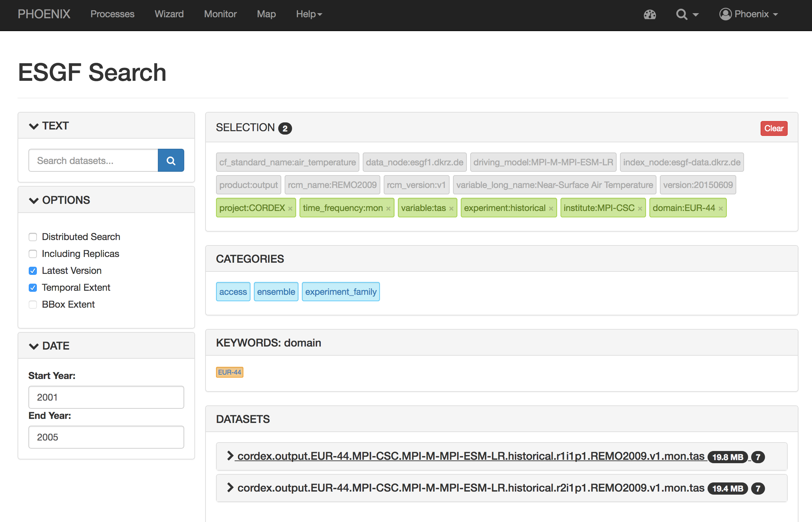Click the red Clear selection button
Image resolution: width=812 pixels, height=522 pixels.
774,128
